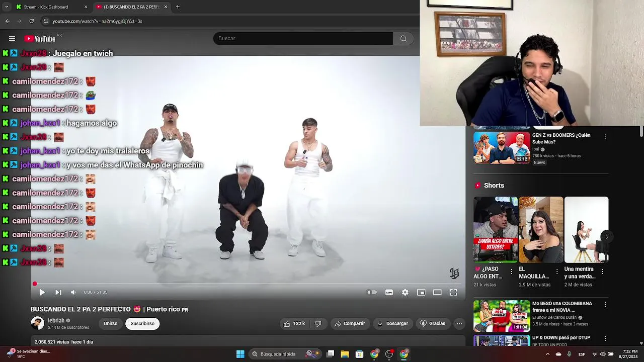Show hidden system tray icons
Viewport: 644px width, 362px height.
(x=547, y=354)
